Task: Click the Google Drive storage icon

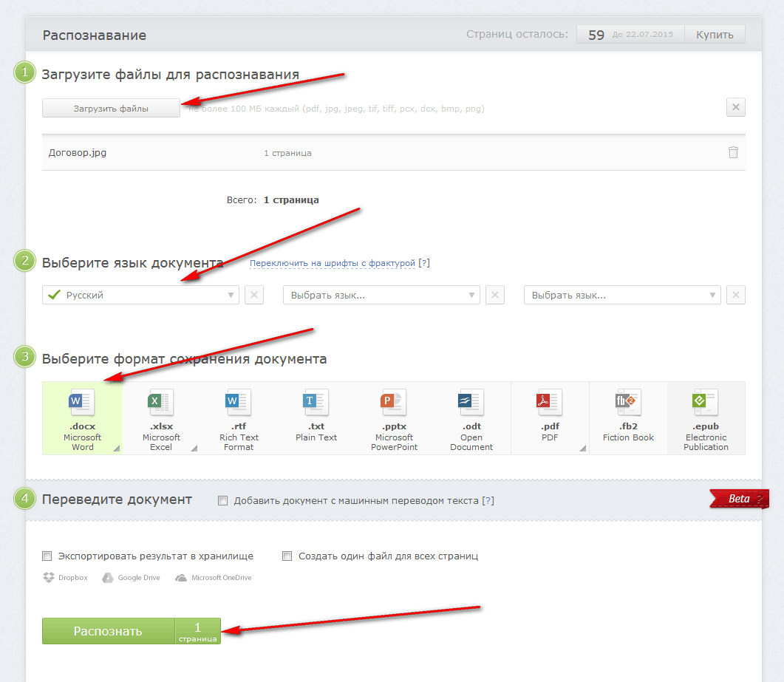Action: click(x=107, y=578)
